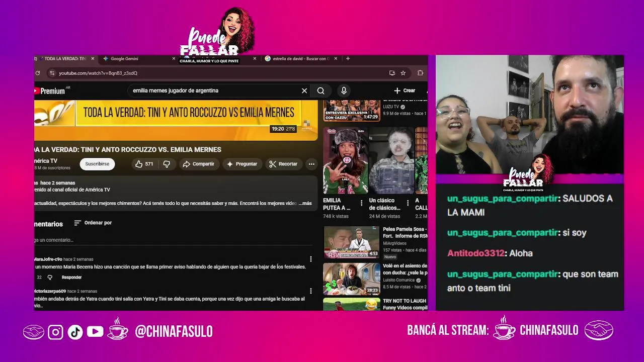Screen dimensions: 644x362
Task: View site information icon in address bar
Action: (51, 73)
